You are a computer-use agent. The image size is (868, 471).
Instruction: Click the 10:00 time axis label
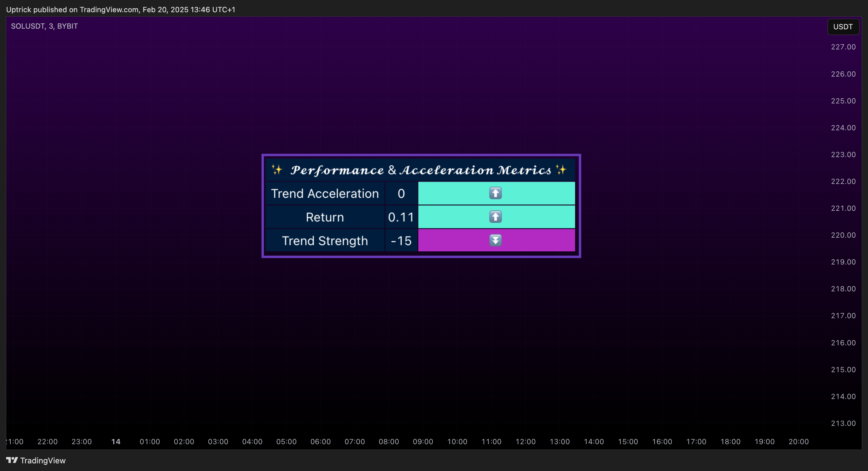pos(457,442)
